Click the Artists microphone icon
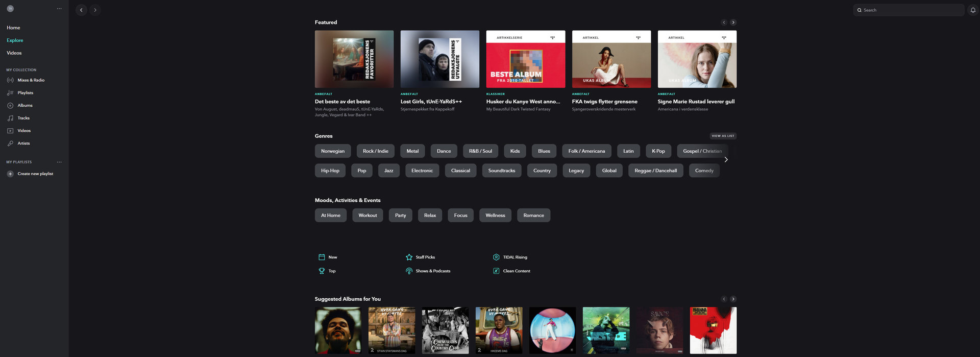Image resolution: width=980 pixels, height=357 pixels. tap(10, 144)
